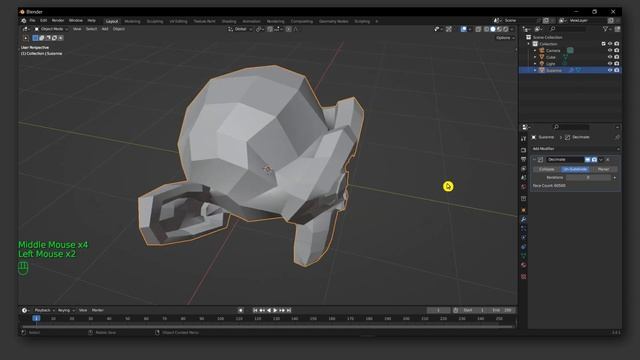Open the viewport Add menu
The image size is (640, 360).
[105, 29]
